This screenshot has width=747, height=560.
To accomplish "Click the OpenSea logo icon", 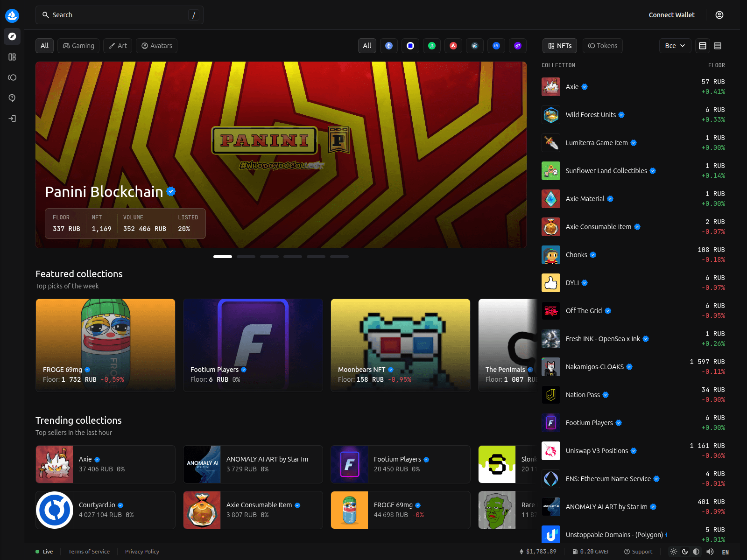I will click(12, 15).
